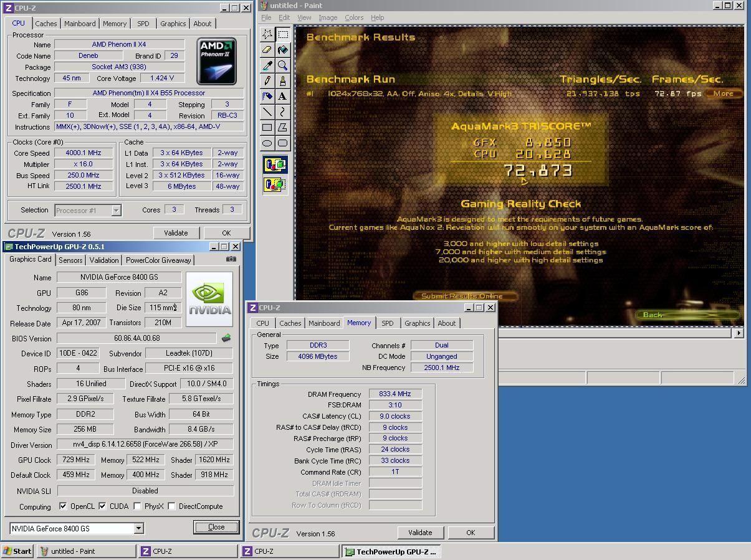Switch to untitled - Paint taskbar button
The height and width of the screenshot is (560, 751).
point(86,551)
